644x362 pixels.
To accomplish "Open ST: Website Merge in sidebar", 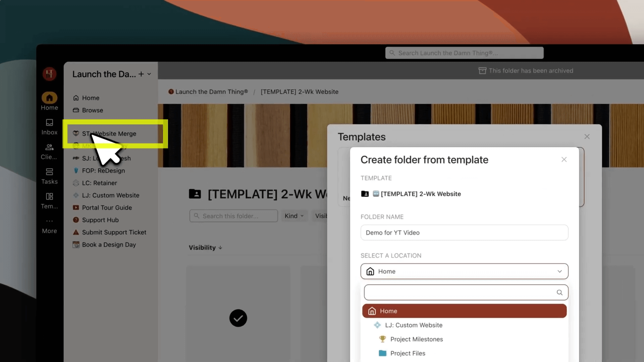I will pos(109,134).
